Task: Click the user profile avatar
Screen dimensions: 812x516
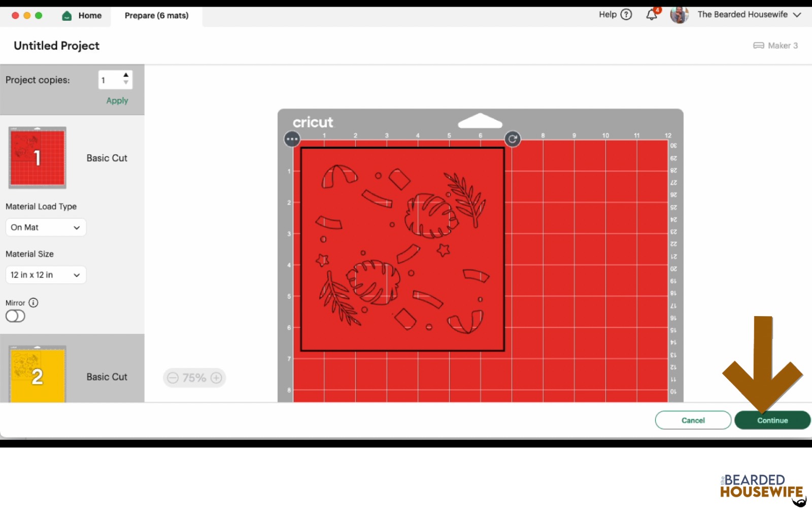Action: (x=679, y=15)
